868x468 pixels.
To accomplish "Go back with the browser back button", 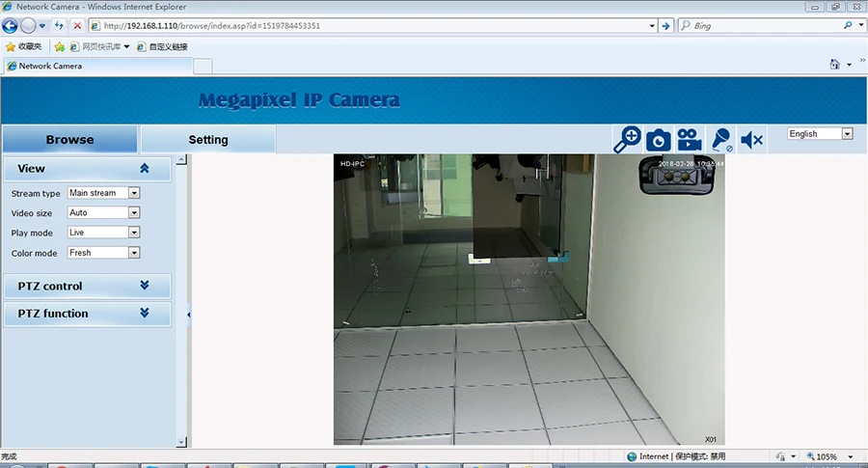I will 10,25.
